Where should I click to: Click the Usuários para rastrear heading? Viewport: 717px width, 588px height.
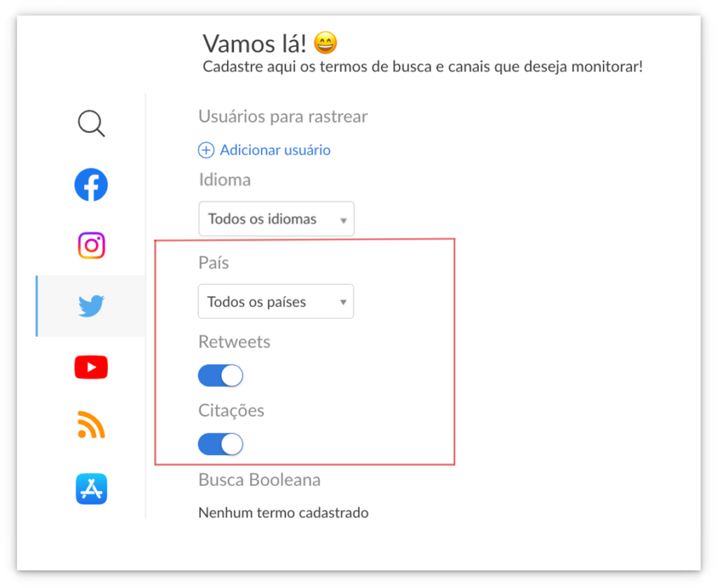tap(283, 117)
